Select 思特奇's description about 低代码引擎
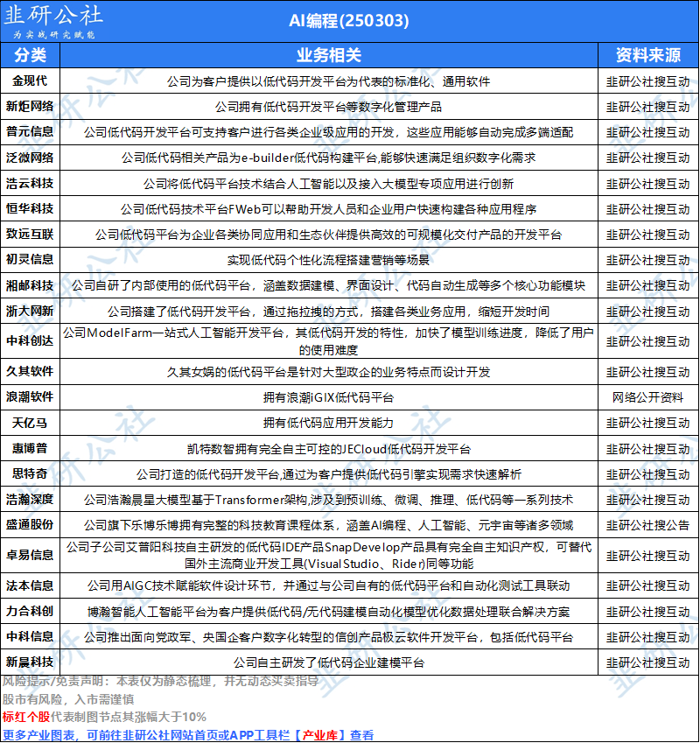Viewport: 700px width, 743px height. (x=328, y=474)
